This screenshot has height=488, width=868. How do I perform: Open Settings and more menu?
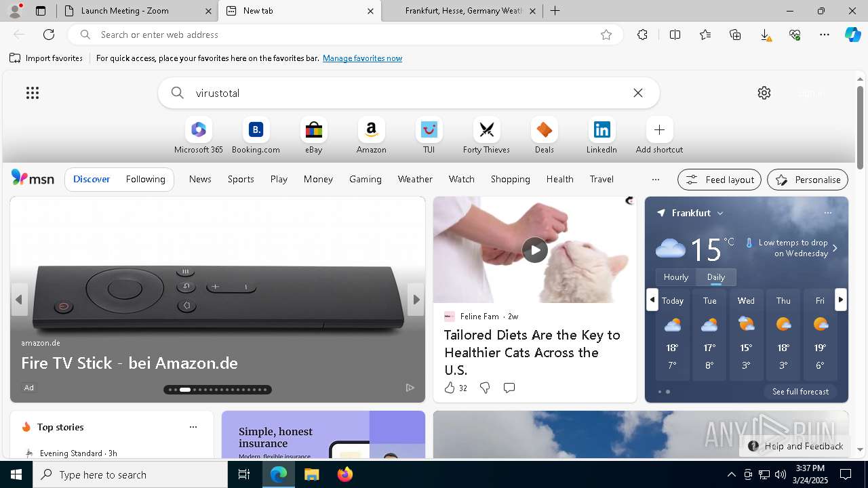(825, 35)
